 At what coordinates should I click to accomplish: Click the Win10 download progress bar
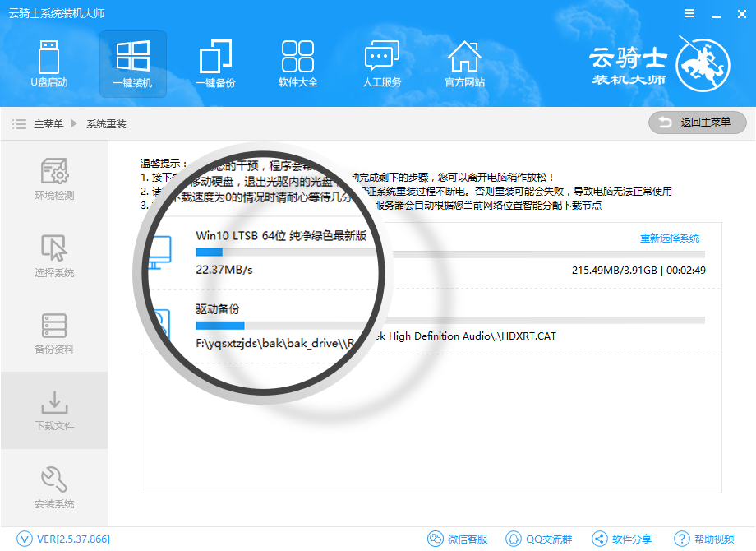449,254
